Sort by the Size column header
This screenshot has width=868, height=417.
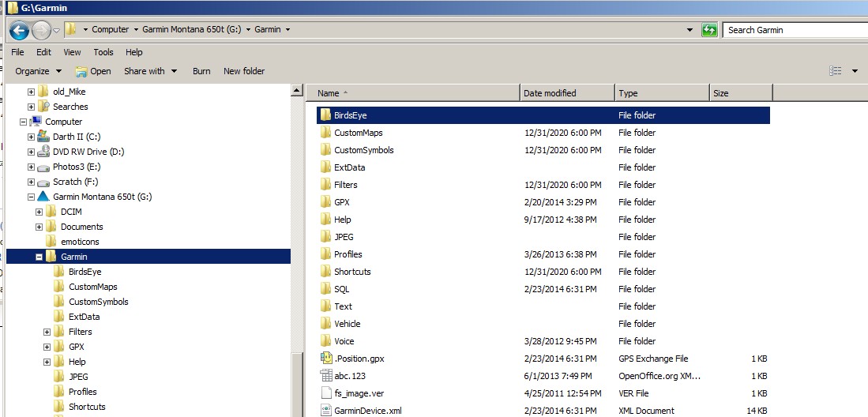(x=741, y=93)
